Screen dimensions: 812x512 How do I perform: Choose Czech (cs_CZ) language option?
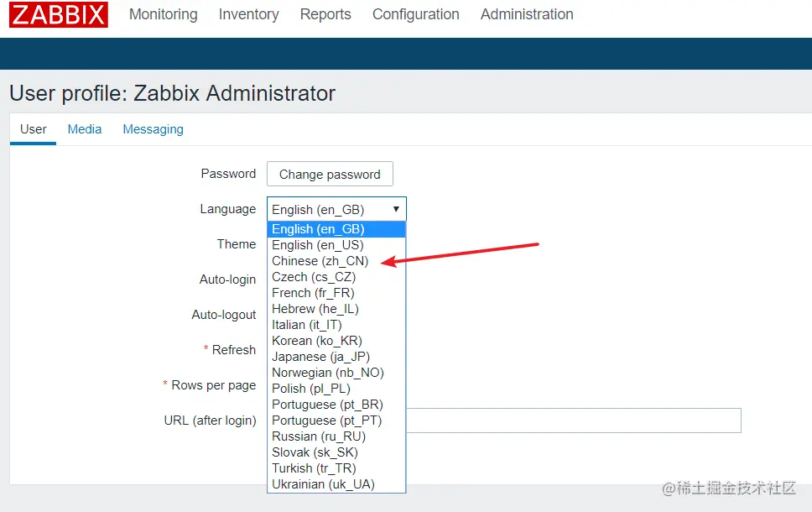[x=336, y=277]
